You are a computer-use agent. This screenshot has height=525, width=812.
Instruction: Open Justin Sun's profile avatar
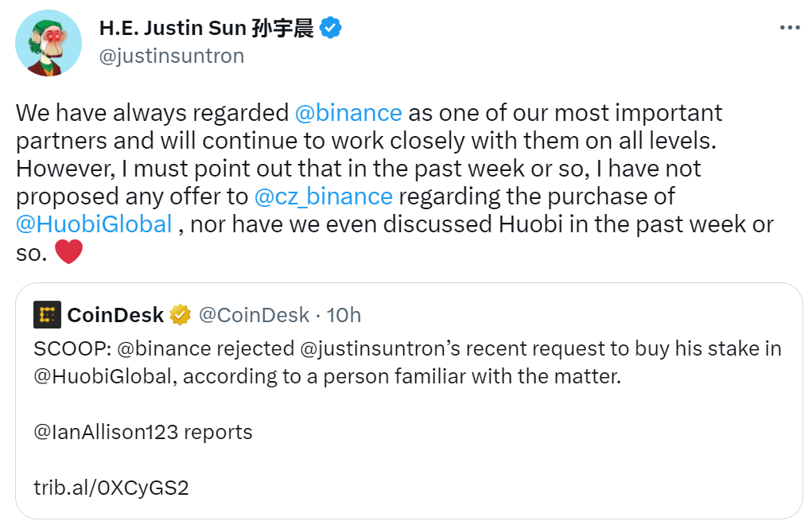(x=49, y=43)
